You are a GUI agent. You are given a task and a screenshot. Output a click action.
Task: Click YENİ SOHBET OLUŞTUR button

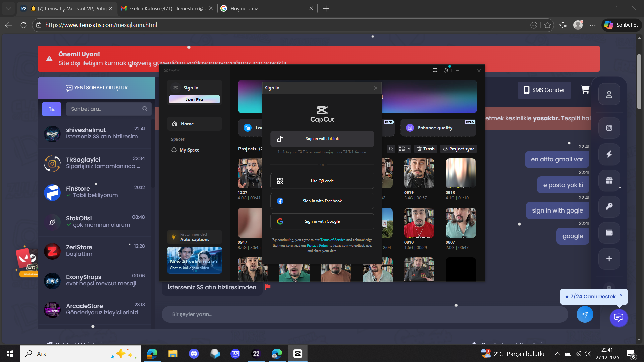point(97,88)
